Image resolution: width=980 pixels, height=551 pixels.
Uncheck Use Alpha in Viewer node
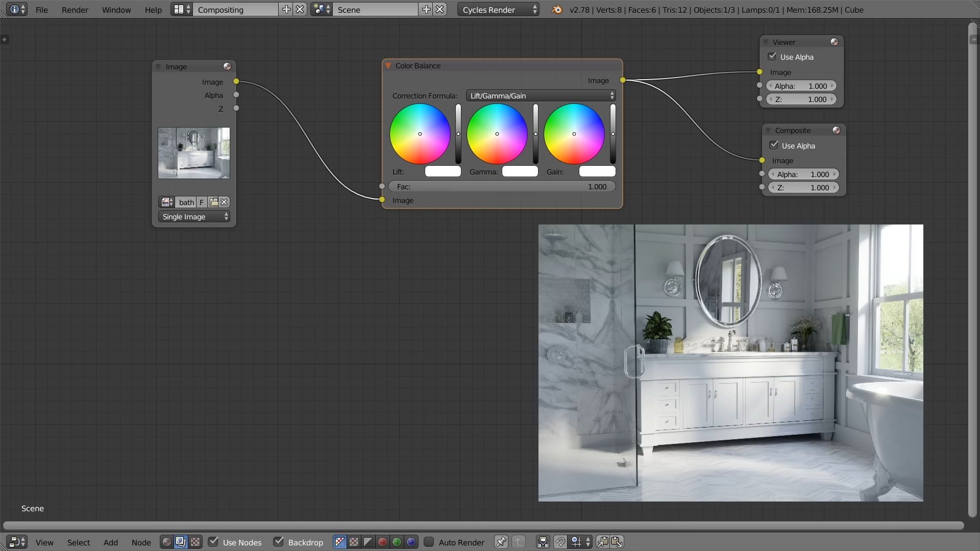[x=772, y=57]
